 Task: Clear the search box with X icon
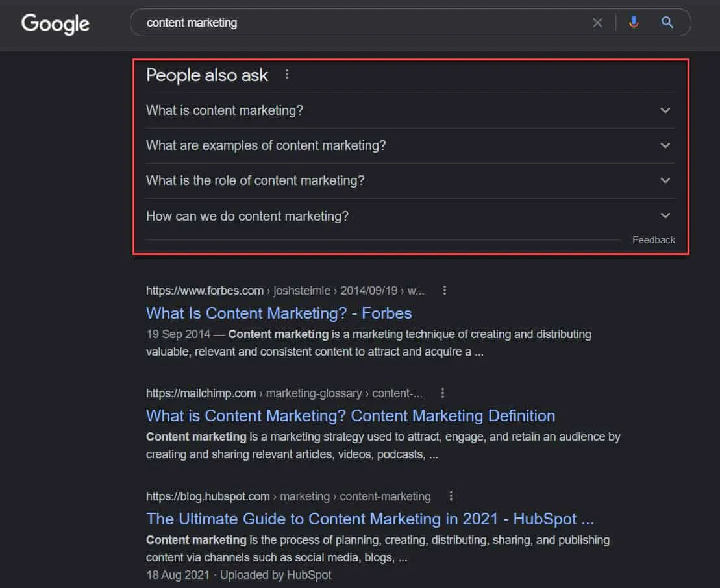pos(597,23)
